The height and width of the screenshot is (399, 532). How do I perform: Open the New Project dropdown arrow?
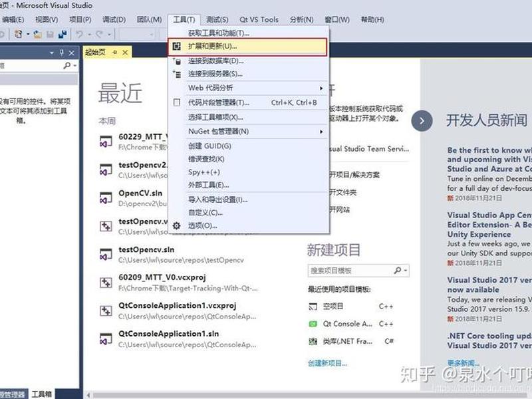coord(28,35)
